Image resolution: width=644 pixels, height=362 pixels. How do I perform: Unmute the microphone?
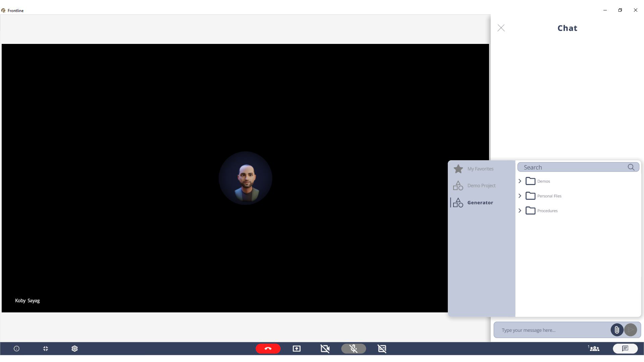(354, 349)
